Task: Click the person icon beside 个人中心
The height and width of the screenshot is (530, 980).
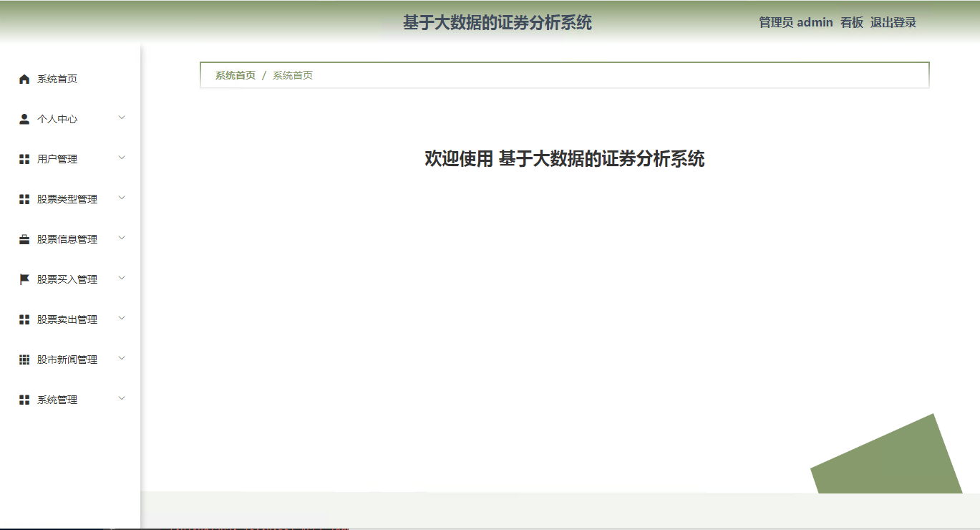Action: click(24, 120)
